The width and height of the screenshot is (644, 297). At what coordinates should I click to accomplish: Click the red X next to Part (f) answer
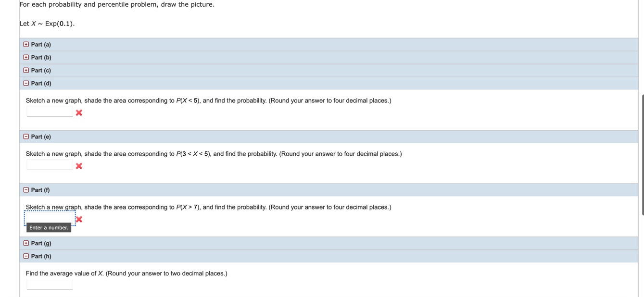78,219
